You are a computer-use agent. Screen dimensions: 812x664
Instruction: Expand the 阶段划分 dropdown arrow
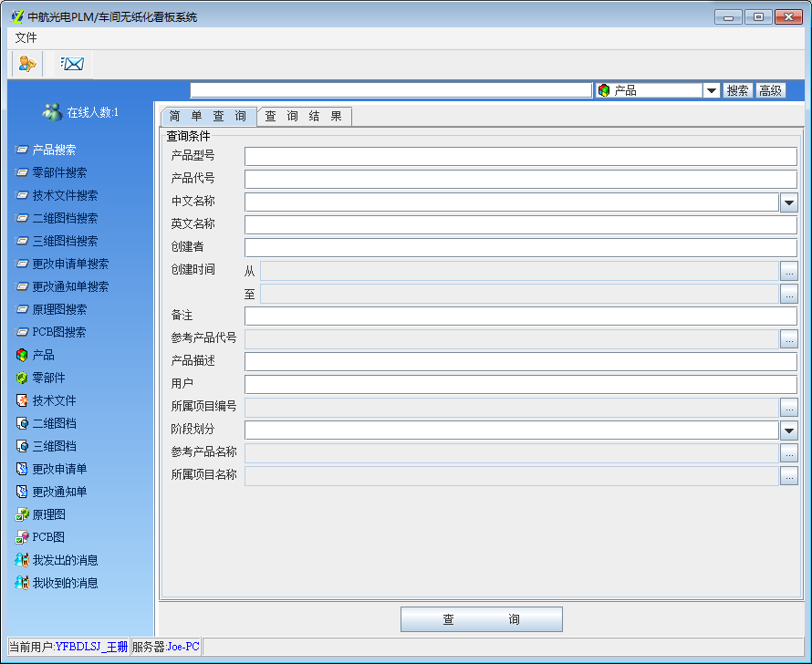click(788, 431)
